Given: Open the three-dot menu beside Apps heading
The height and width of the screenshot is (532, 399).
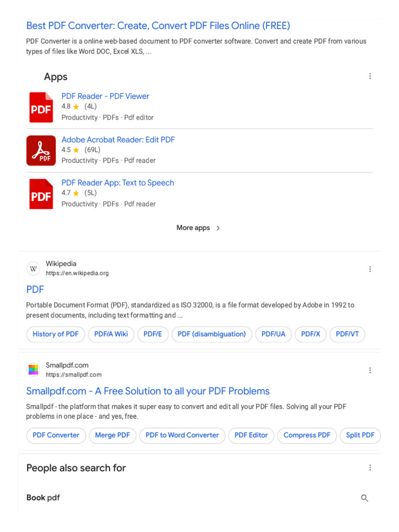Looking at the screenshot, I should tap(370, 76).
